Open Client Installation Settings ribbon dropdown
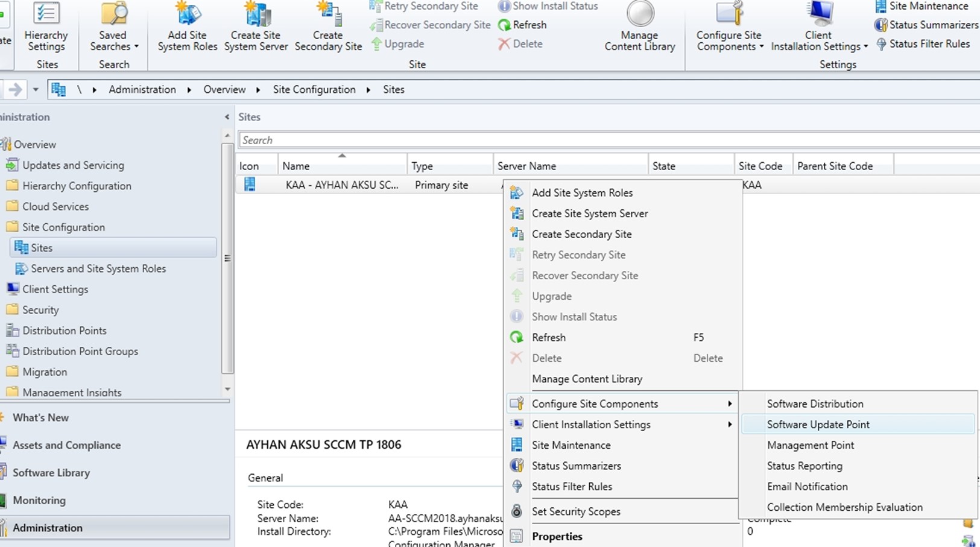The width and height of the screenshot is (980, 547). point(819,27)
